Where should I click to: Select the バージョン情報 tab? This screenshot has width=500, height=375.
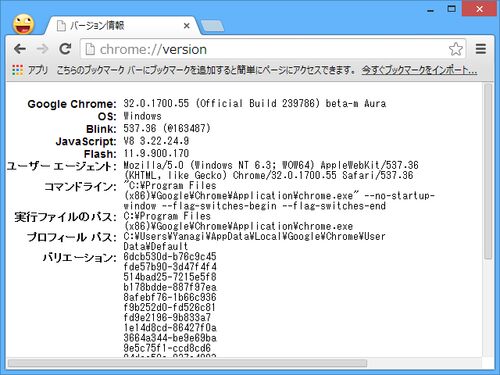[x=123, y=26]
